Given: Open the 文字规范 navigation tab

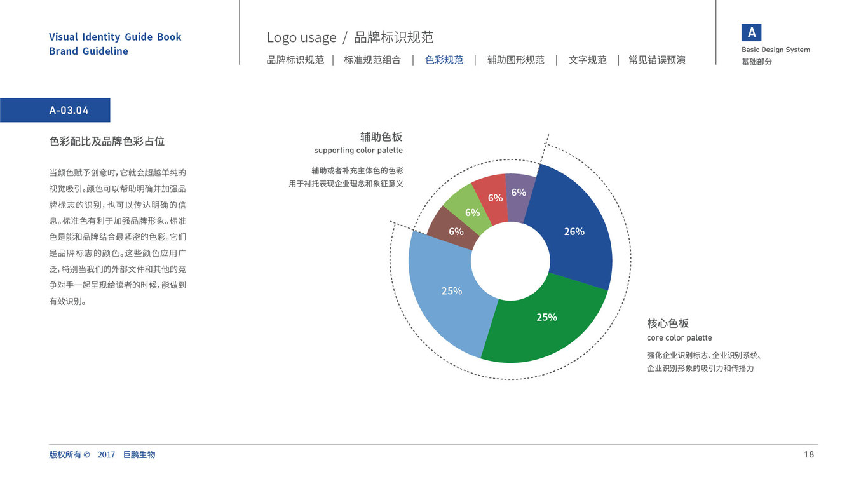Looking at the screenshot, I should [588, 60].
